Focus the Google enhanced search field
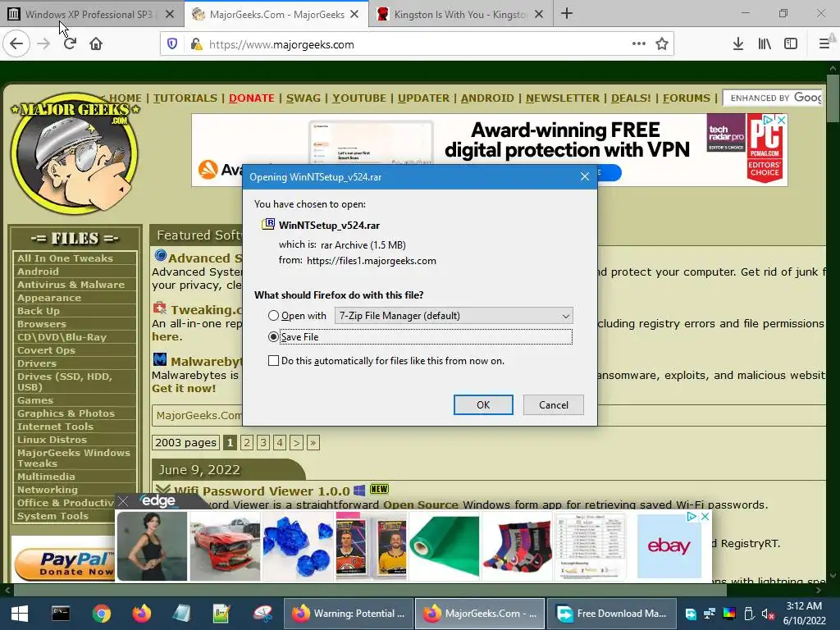Image resolution: width=840 pixels, height=630 pixels. [773, 98]
